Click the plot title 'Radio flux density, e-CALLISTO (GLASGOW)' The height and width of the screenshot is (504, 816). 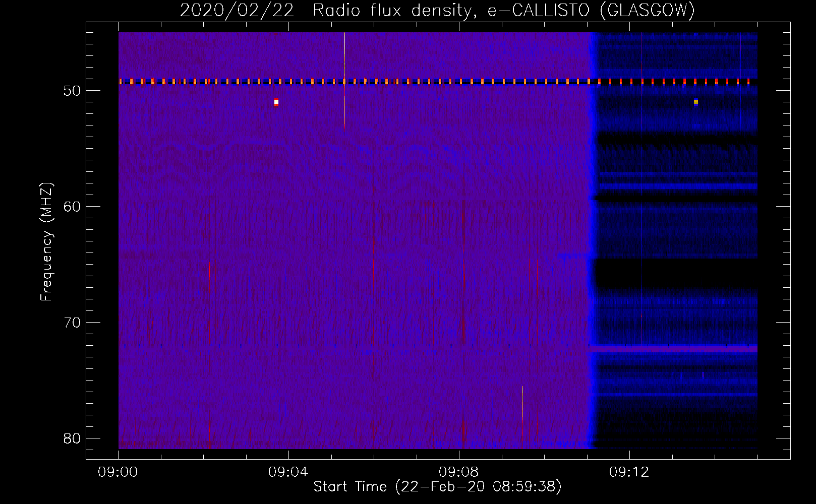coord(503,11)
